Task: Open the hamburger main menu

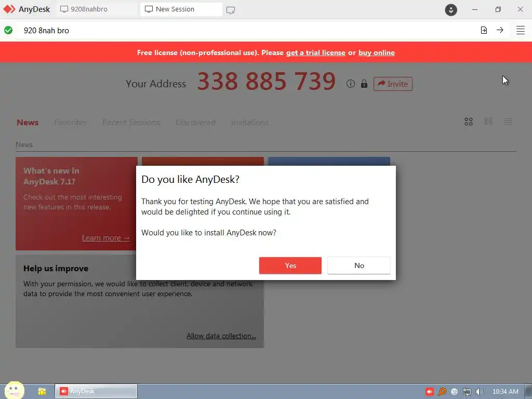Action: [521, 30]
